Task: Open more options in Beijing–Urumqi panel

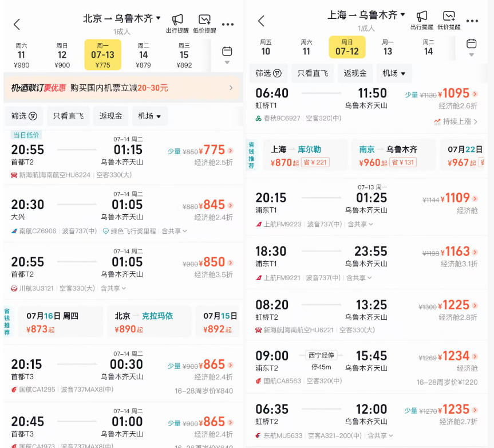Action: coord(227,24)
